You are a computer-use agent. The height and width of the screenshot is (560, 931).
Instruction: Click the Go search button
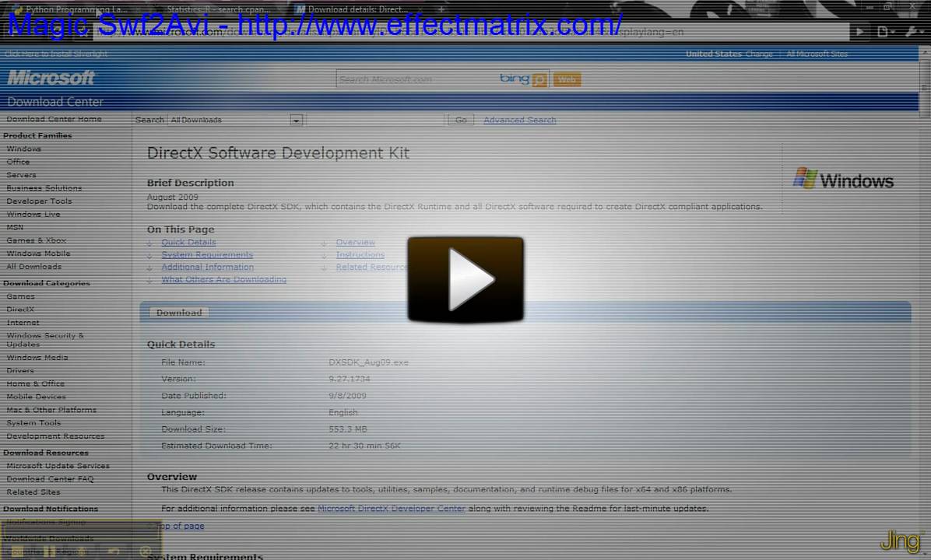[x=461, y=120]
